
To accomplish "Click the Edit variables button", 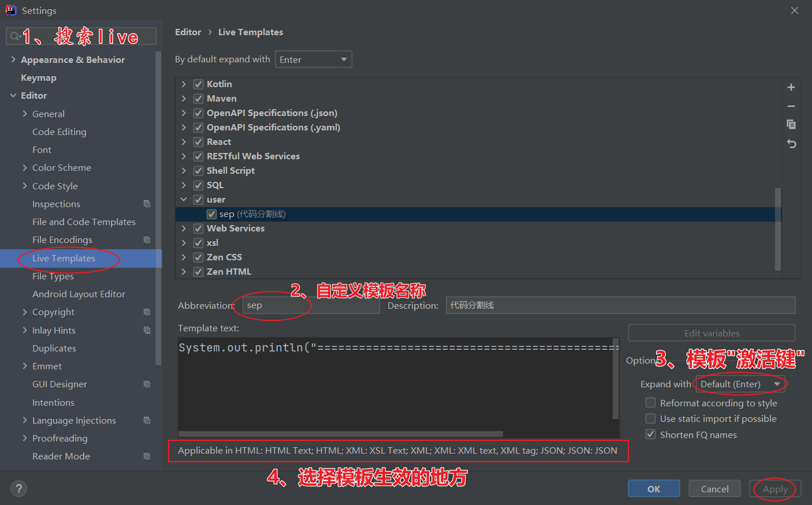I will 712,333.
